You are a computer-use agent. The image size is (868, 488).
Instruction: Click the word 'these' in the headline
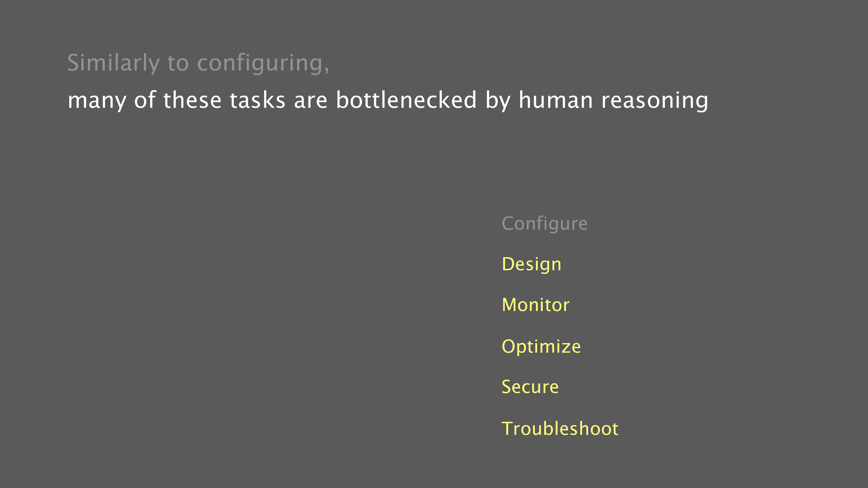pyautogui.click(x=192, y=100)
